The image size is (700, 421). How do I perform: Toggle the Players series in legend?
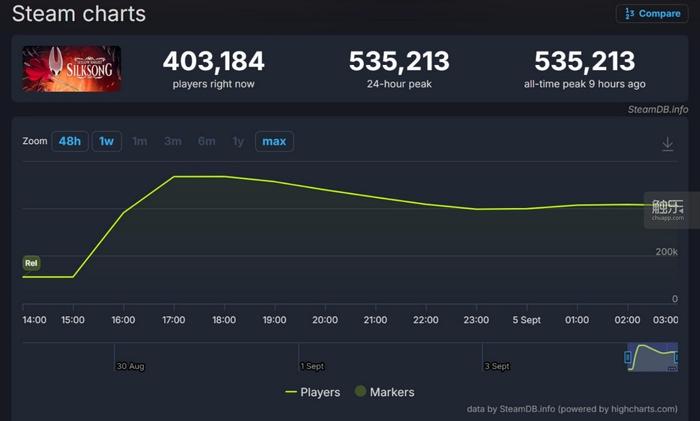(x=320, y=392)
